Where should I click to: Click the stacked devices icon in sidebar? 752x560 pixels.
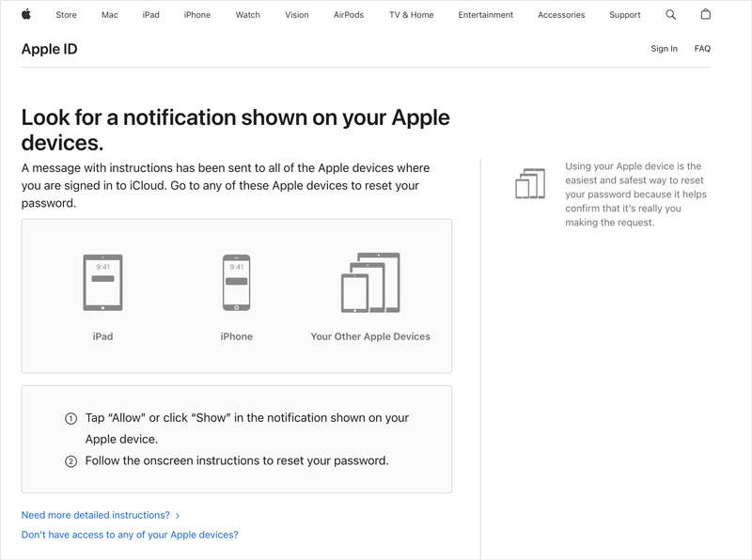coord(530,183)
